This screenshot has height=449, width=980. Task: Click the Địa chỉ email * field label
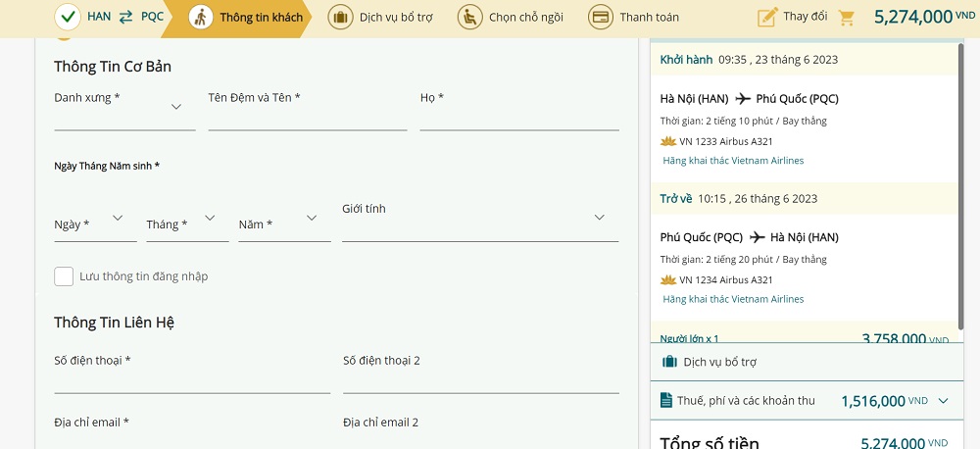tap(91, 423)
